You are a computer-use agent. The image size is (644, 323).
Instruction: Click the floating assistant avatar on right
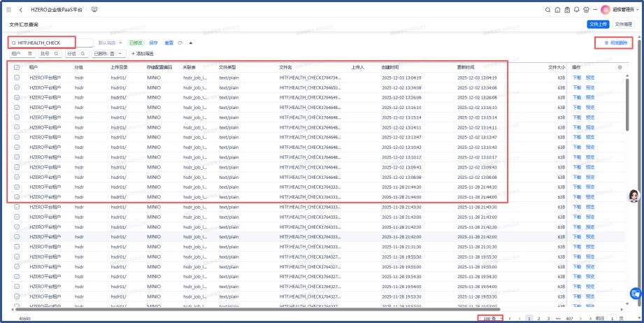click(x=635, y=195)
